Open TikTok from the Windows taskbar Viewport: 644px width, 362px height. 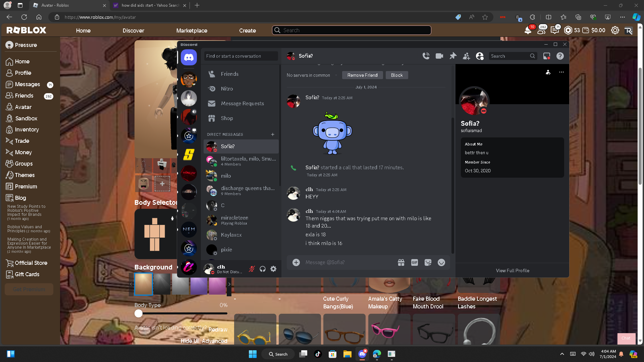318,354
